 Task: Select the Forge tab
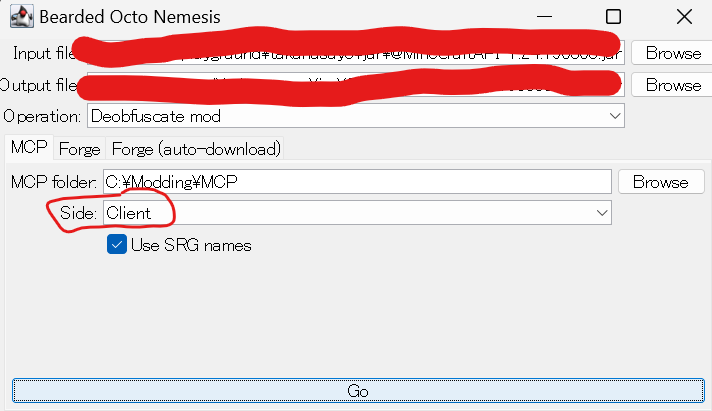(x=79, y=149)
